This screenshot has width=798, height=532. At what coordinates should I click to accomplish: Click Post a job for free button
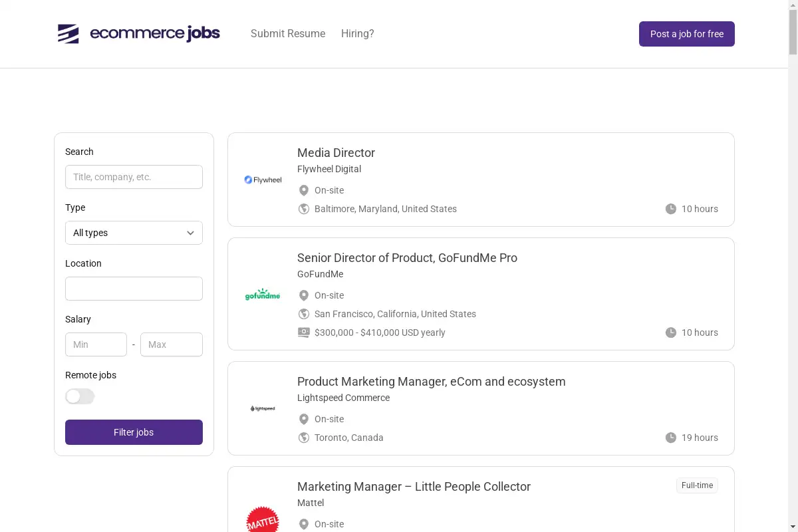click(687, 34)
